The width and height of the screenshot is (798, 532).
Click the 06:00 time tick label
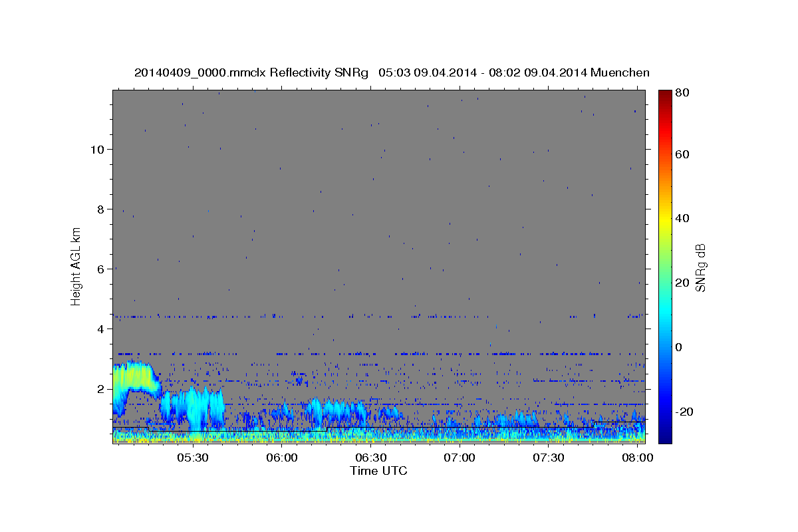coord(282,458)
